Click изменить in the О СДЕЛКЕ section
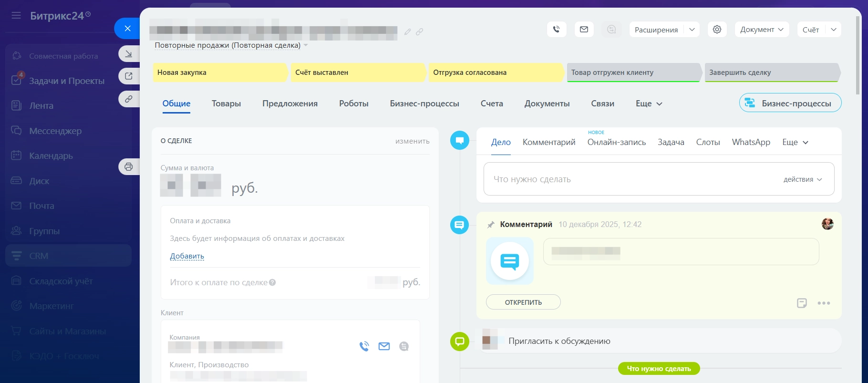868x383 pixels. click(x=413, y=141)
